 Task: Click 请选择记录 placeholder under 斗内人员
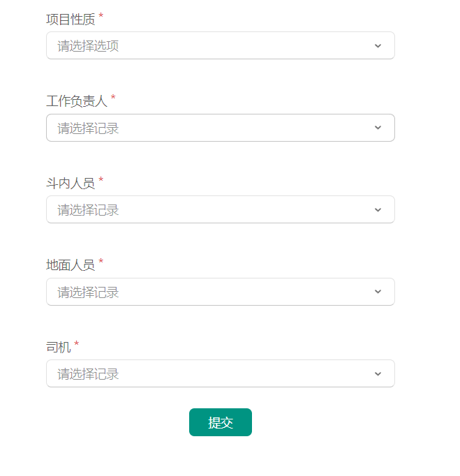(88, 210)
